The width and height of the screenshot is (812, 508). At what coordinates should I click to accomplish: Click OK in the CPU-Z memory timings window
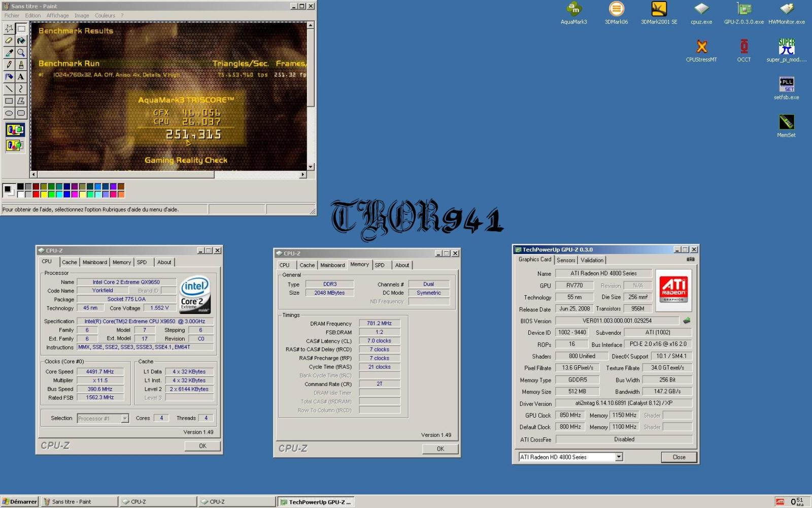(x=441, y=449)
